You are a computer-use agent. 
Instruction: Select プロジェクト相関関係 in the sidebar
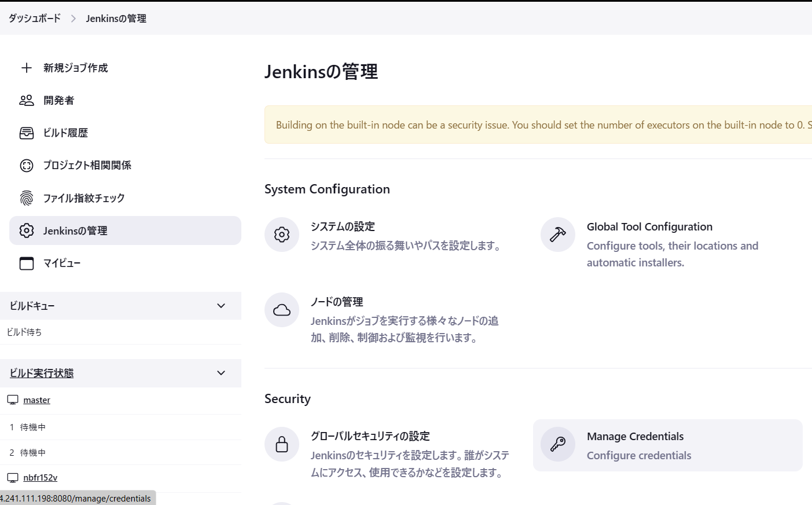tap(87, 165)
